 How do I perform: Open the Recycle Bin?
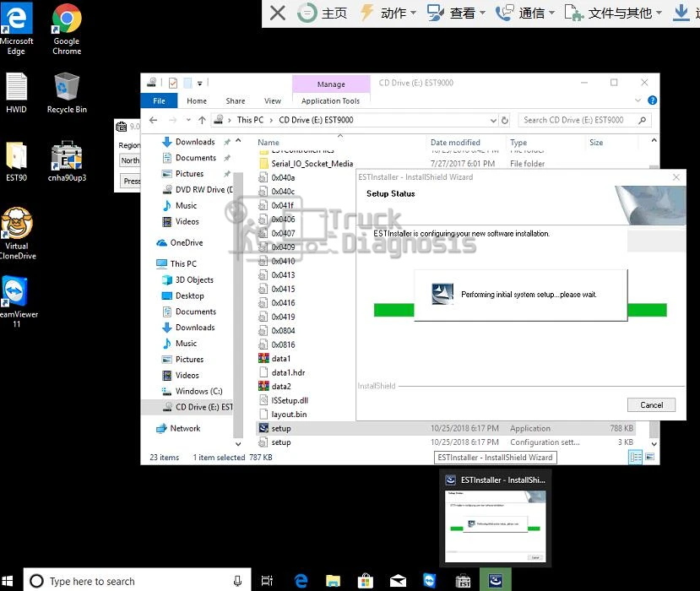pyautogui.click(x=67, y=93)
